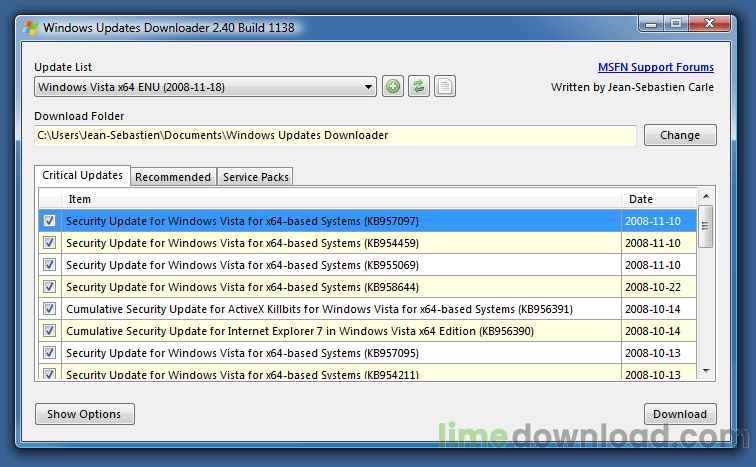Screen dimensions: 756x467
Task: Uncheck the KB954459 security update checkbox
Action: click(x=49, y=242)
